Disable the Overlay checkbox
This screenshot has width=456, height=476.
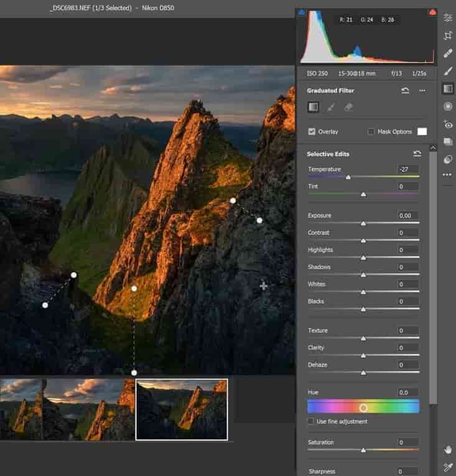(x=312, y=132)
